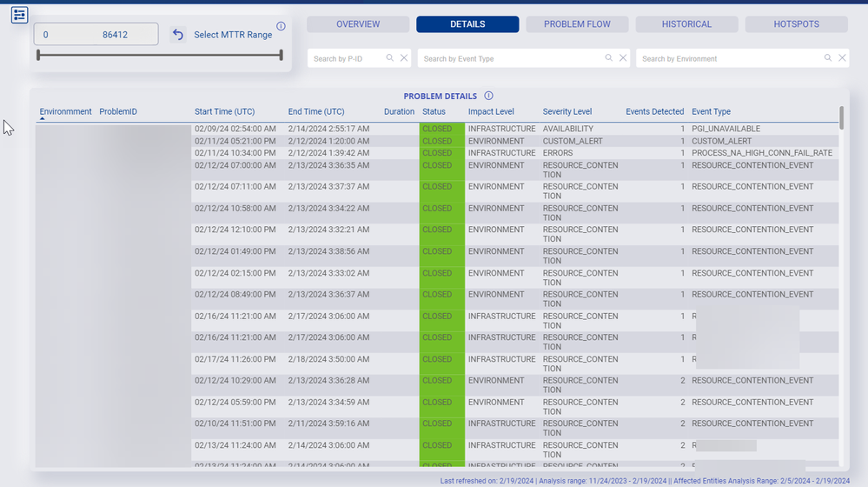The width and height of the screenshot is (868, 487).
Task: Click the info icon next to Problem Details
Action: (x=488, y=96)
